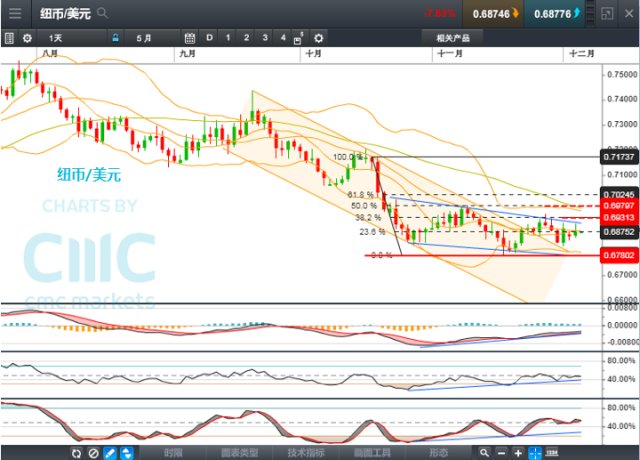Open the chart list panel icon
The height and width of the screenshot is (460, 640).
9,38
